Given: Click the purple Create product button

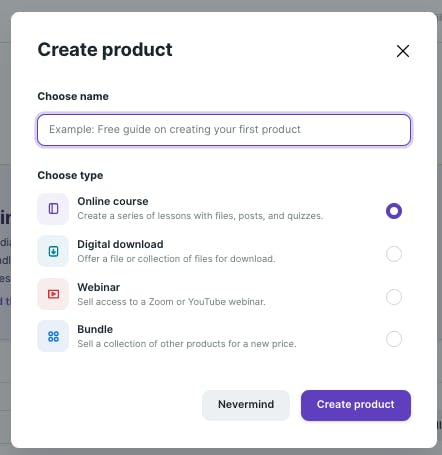Looking at the screenshot, I should [356, 405].
